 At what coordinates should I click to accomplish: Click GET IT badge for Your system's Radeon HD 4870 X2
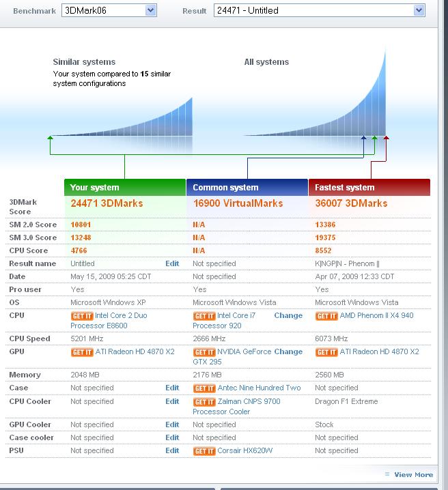tap(82, 352)
